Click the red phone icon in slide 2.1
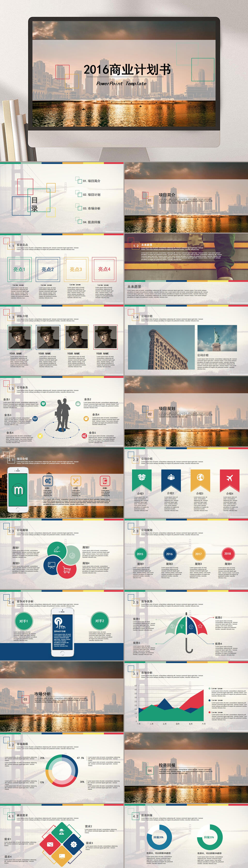This screenshot has height=868, width=248. pos(105,481)
